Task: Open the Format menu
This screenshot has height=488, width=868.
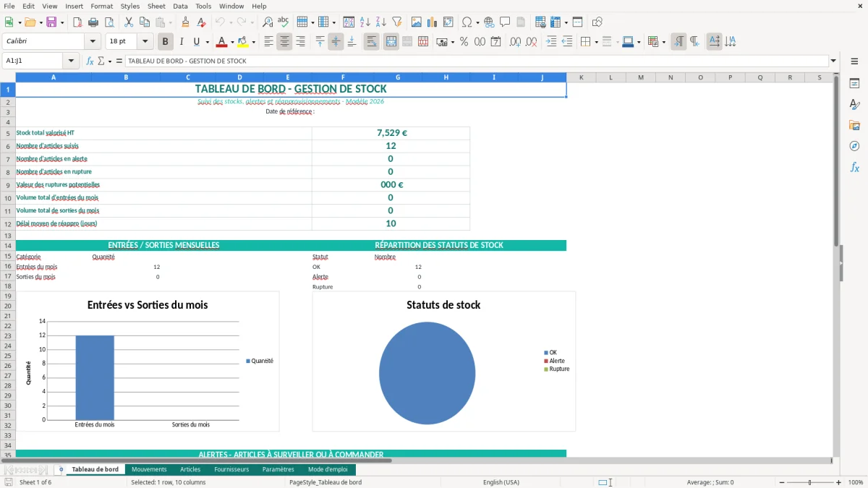Action: pyautogui.click(x=102, y=6)
